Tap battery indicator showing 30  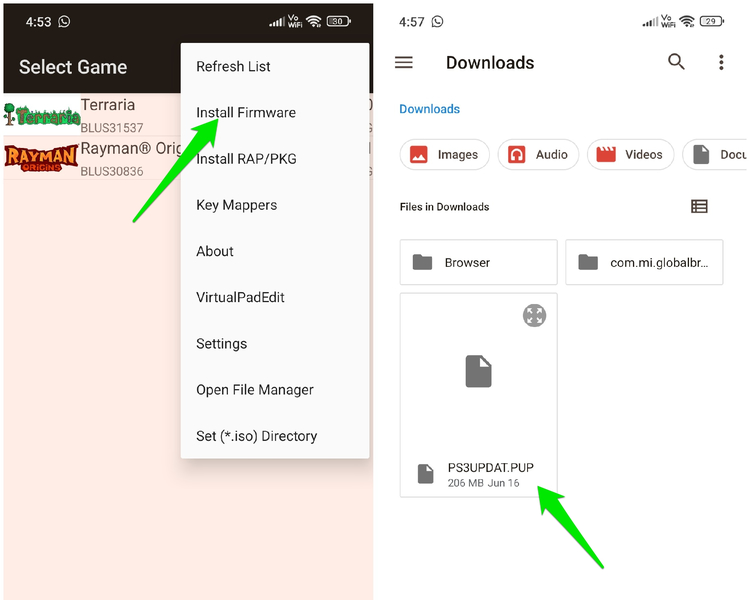[x=338, y=21]
